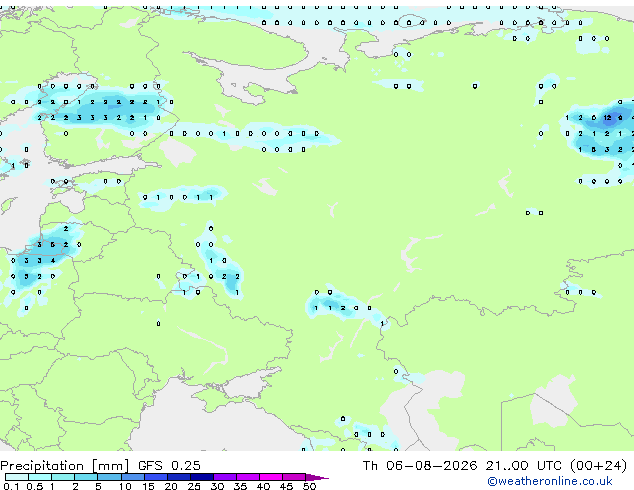634x490 pixels.
Task: Select the '50' legend scale label
Action: [309, 486]
